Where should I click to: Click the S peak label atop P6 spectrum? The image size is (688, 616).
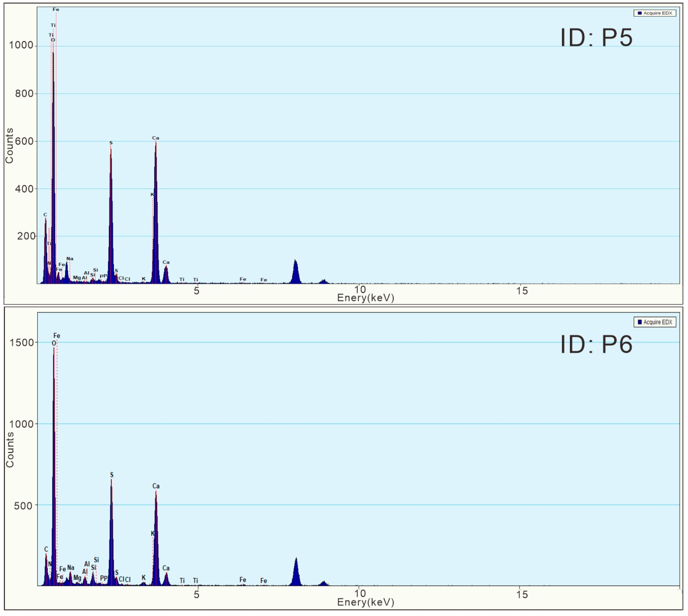[x=112, y=475]
